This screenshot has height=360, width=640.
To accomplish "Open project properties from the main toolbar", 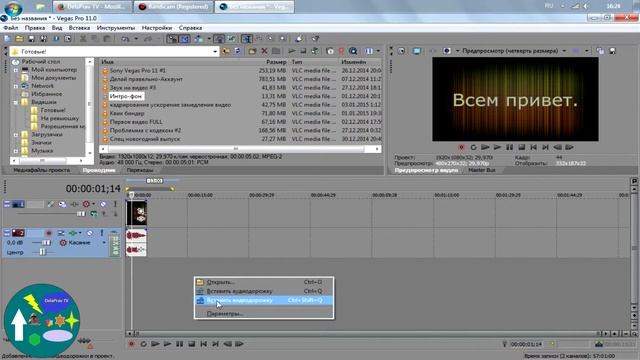I will coord(68,39).
